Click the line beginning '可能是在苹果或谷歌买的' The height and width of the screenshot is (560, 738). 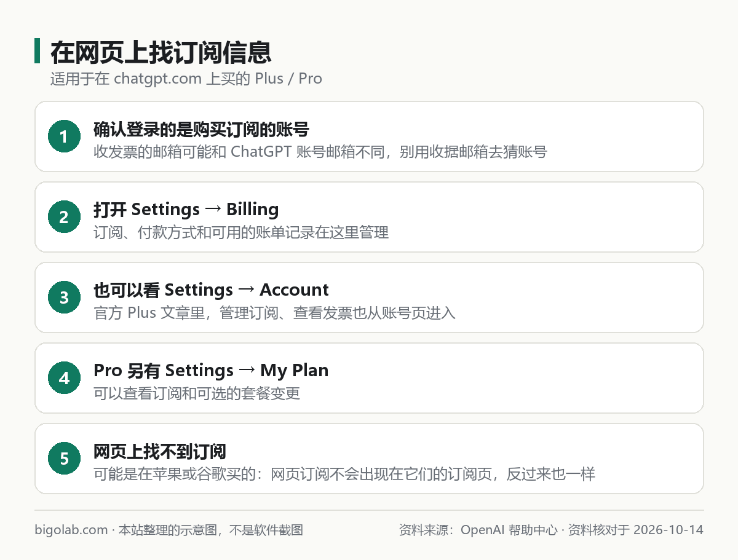pos(344,474)
